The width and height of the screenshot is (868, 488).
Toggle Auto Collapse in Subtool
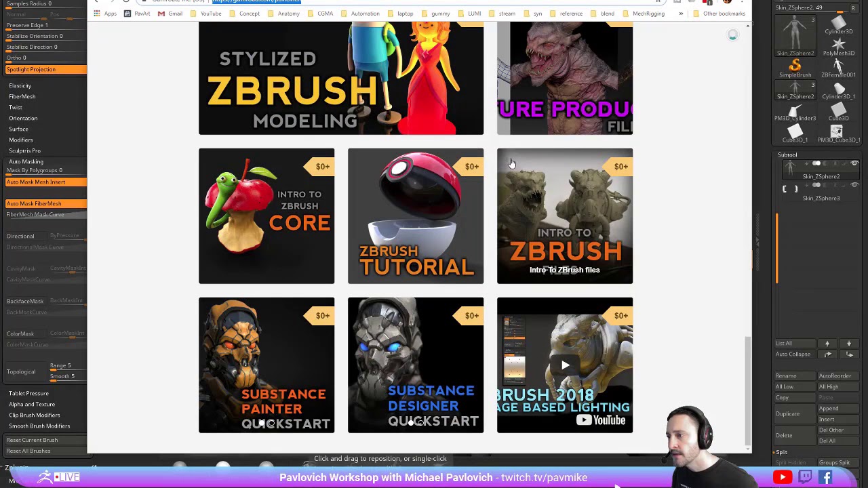click(x=793, y=354)
